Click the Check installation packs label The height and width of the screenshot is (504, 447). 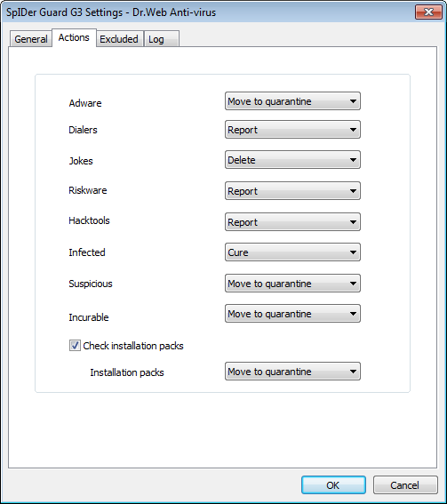(133, 346)
